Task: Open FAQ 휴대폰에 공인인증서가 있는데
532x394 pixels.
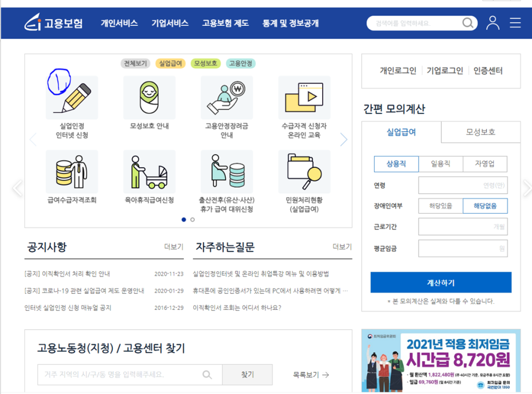Action: 270,291
